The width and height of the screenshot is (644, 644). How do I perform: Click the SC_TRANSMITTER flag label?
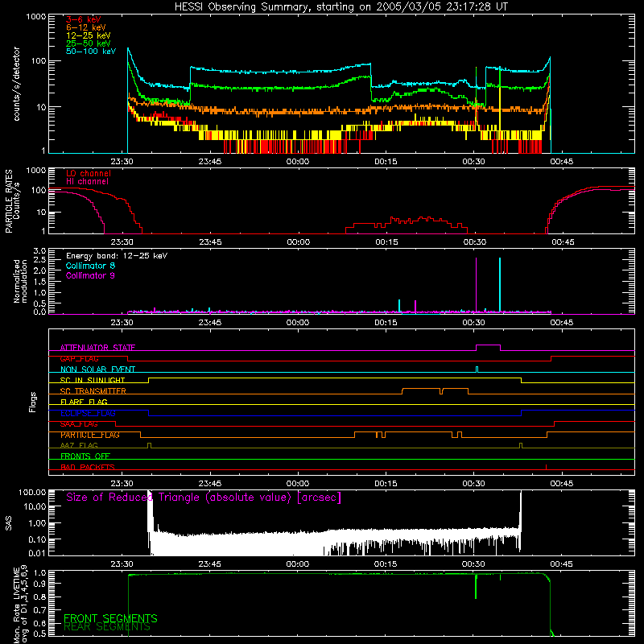pos(93,391)
